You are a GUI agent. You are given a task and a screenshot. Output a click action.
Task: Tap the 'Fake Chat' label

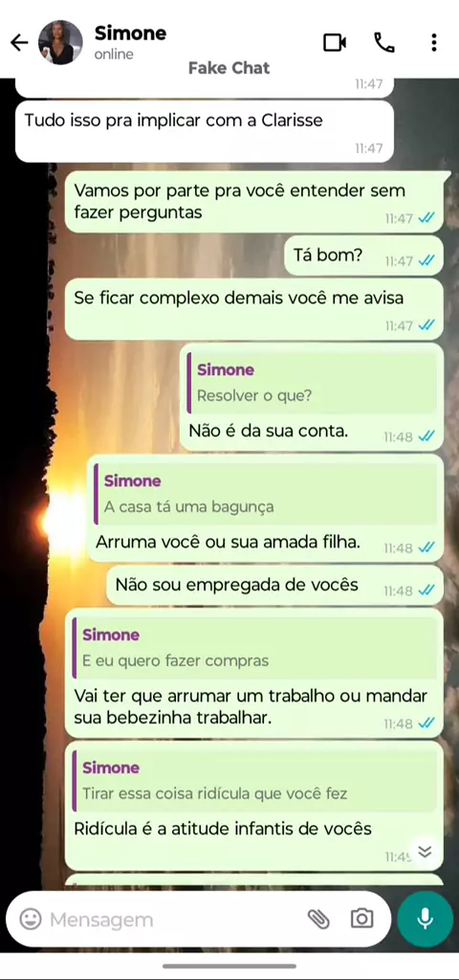(x=229, y=68)
